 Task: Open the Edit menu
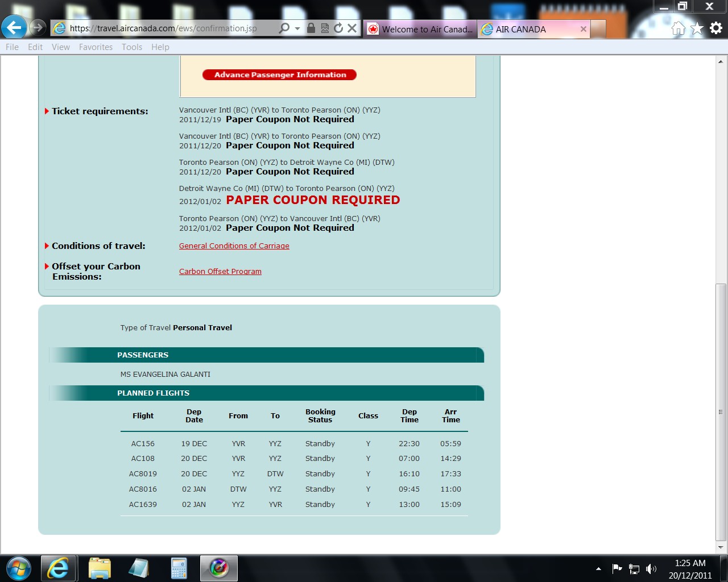coord(35,47)
